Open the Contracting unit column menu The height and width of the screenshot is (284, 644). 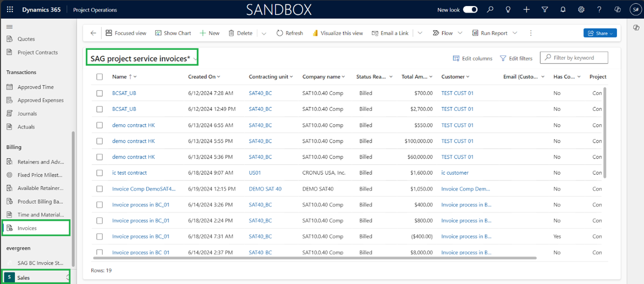tap(271, 76)
